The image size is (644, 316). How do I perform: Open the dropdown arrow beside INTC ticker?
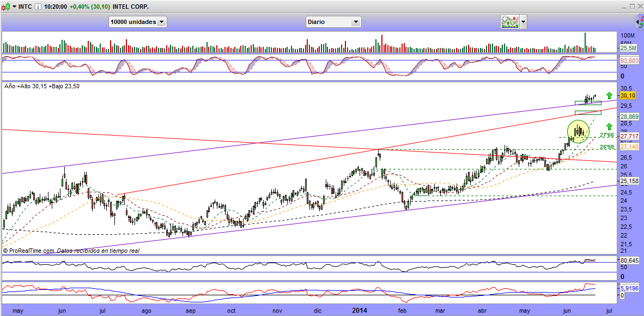tap(14, 7)
